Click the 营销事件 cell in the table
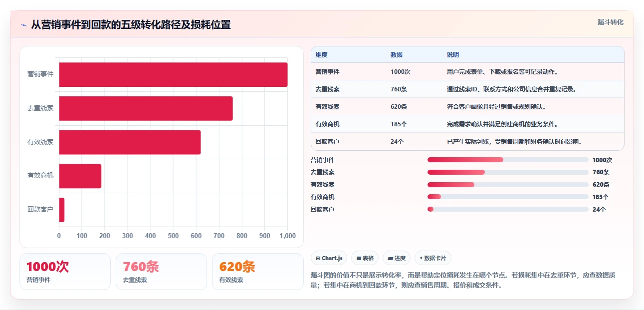Image resolution: width=644 pixels, height=310 pixels. point(328,72)
